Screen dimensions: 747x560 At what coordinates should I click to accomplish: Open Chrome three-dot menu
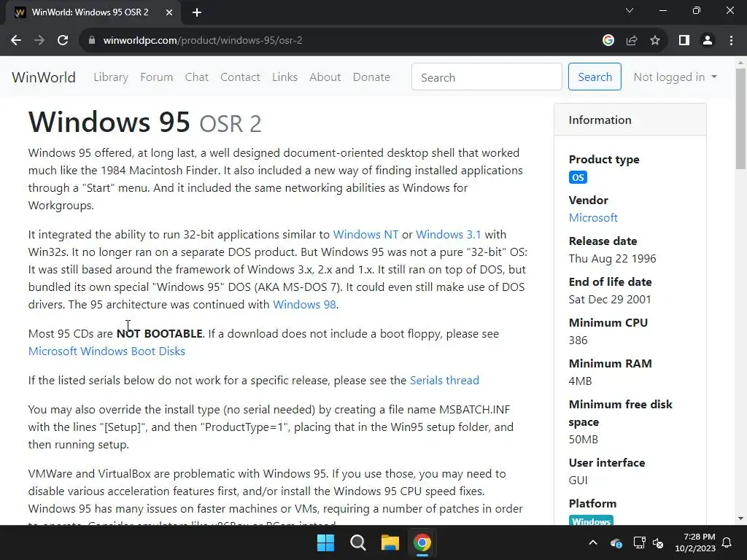click(731, 41)
